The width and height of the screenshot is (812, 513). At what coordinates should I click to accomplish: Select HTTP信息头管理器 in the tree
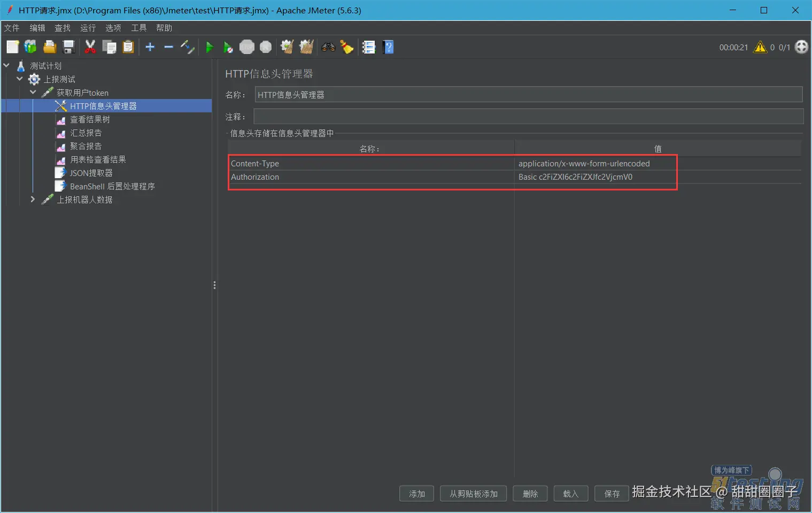(x=103, y=106)
